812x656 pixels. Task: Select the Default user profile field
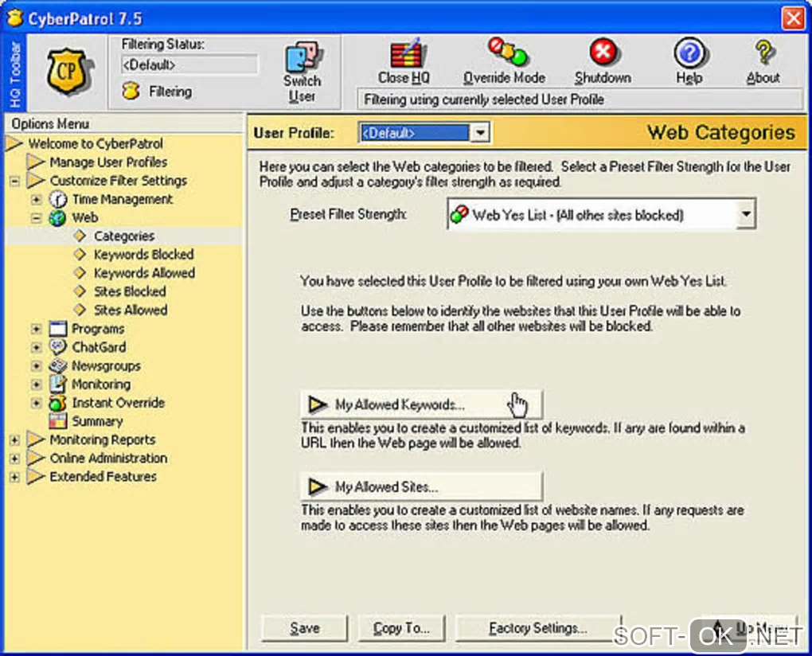[414, 133]
